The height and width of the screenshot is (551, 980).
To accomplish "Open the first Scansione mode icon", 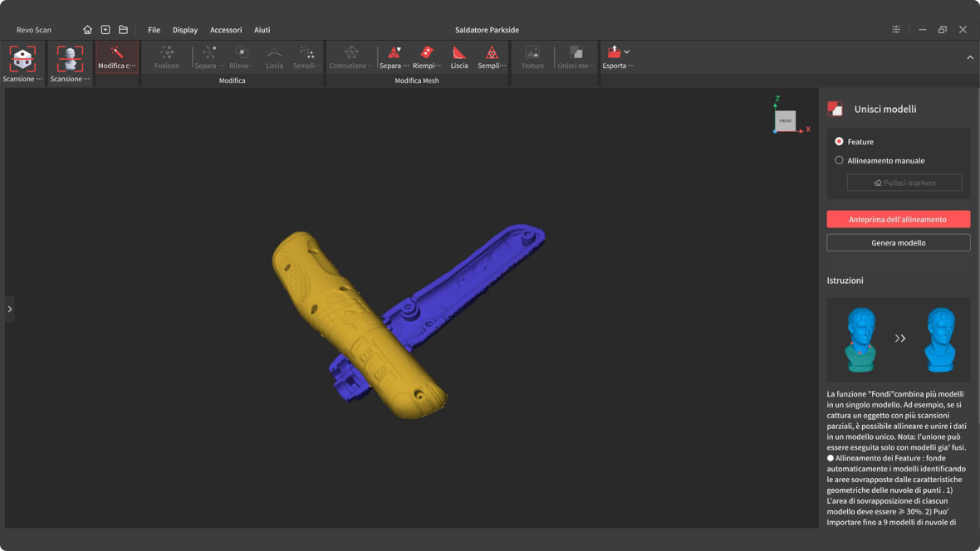I will [x=22, y=60].
